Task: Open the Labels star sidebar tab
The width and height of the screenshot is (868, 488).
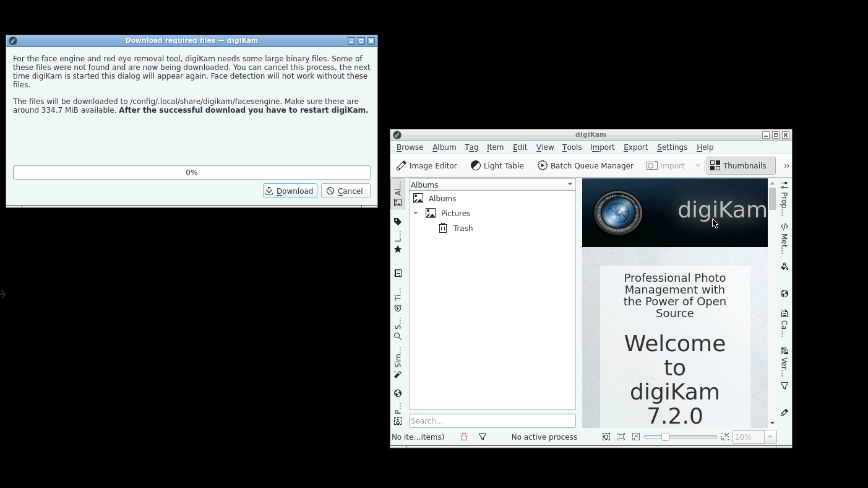Action: coord(398,243)
